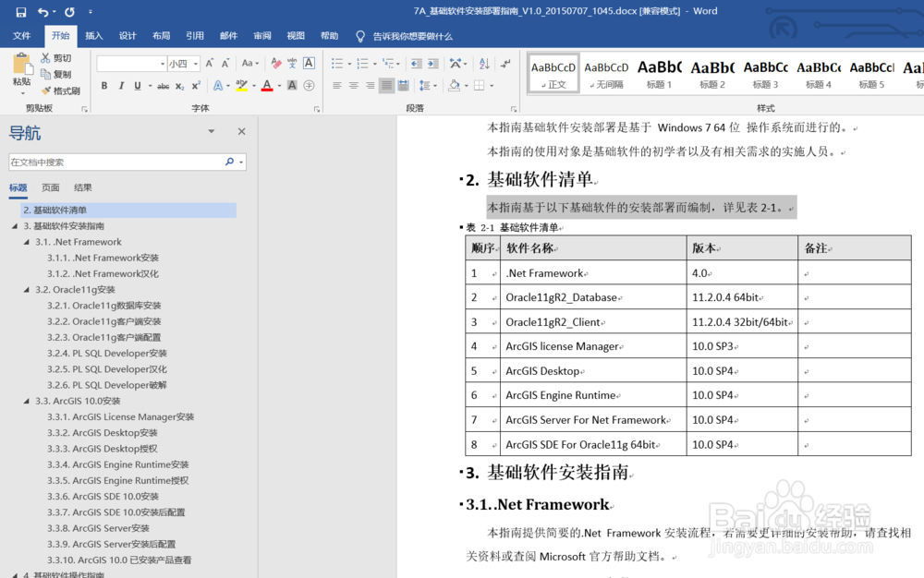Open the font size 小四 dropdown

pyautogui.click(x=196, y=64)
